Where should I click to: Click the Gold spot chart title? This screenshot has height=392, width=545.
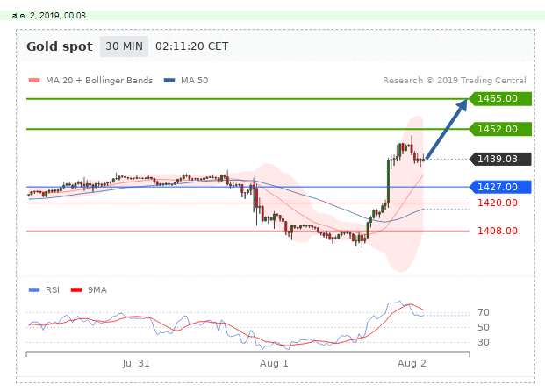[x=60, y=46]
